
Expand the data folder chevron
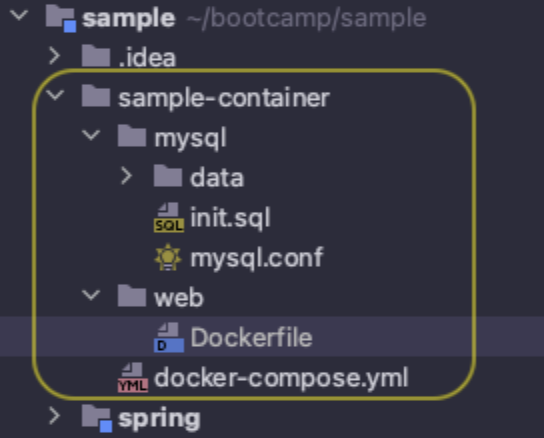tap(127, 176)
